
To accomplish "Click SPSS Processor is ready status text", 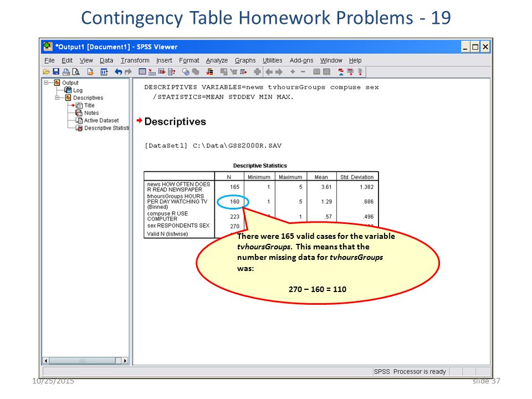I will tap(410, 371).
